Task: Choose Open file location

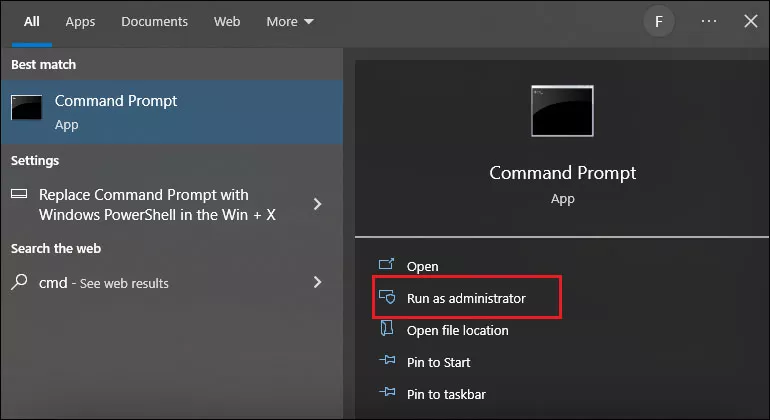Action: pyautogui.click(x=457, y=330)
